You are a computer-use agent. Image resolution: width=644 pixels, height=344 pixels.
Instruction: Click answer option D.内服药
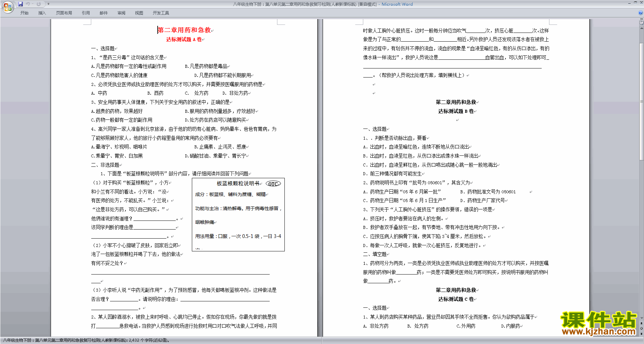511,326
